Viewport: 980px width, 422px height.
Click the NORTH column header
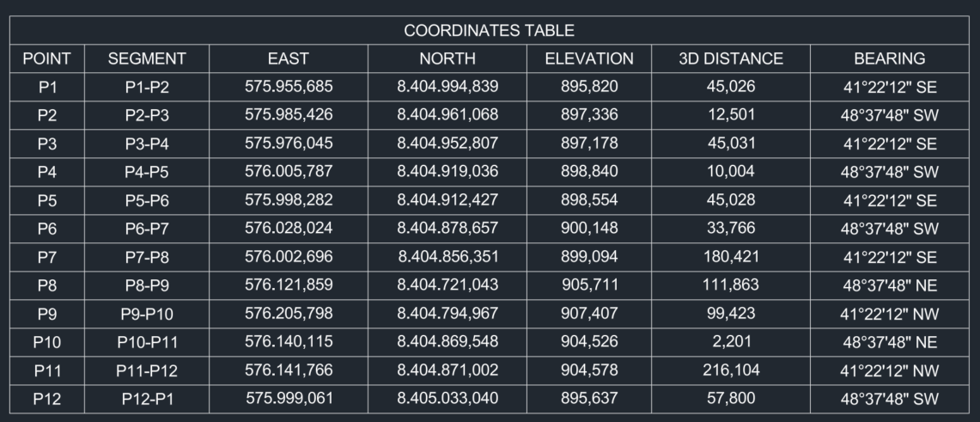[x=447, y=59]
